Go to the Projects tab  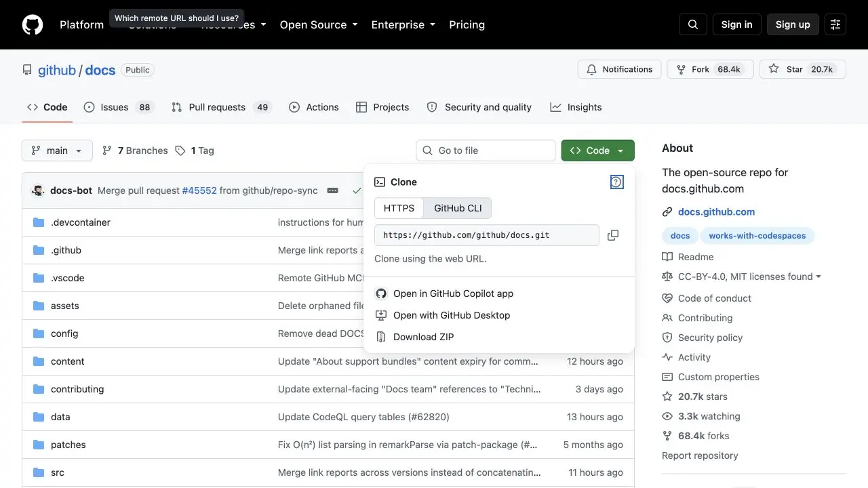point(382,107)
